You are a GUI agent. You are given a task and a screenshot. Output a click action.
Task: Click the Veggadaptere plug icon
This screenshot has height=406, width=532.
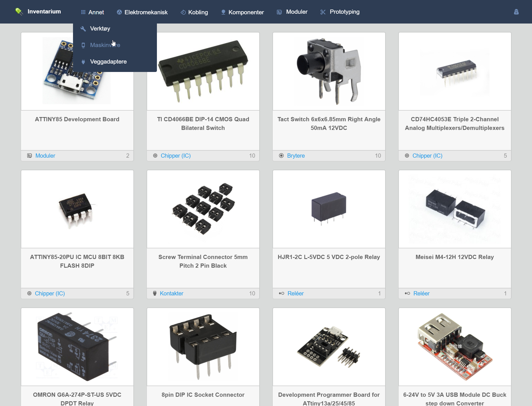point(83,62)
